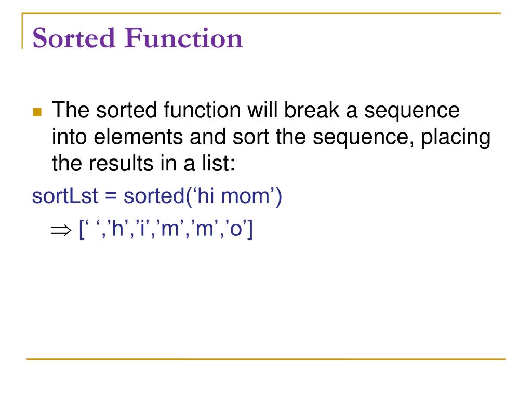This screenshot has height=399, width=532.
Task: Click the double arrow implies symbol
Action: pos(61,230)
